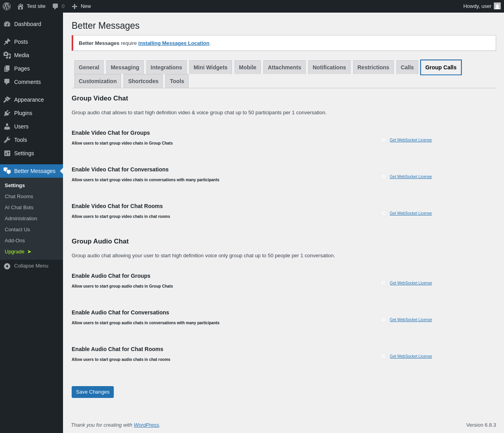504x433 pixels.
Task: Switch to the Mini Widgets tab
Action: click(x=210, y=67)
